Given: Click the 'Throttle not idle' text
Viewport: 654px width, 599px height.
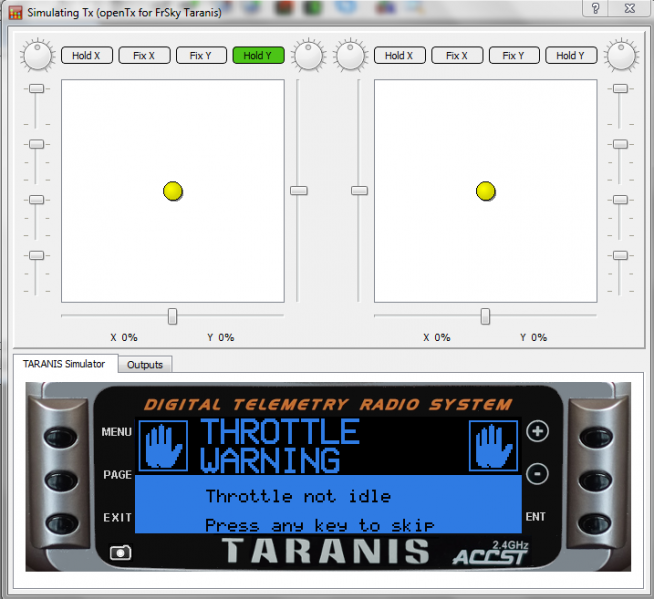Looking at the screenshot, I should coord(298,496).
